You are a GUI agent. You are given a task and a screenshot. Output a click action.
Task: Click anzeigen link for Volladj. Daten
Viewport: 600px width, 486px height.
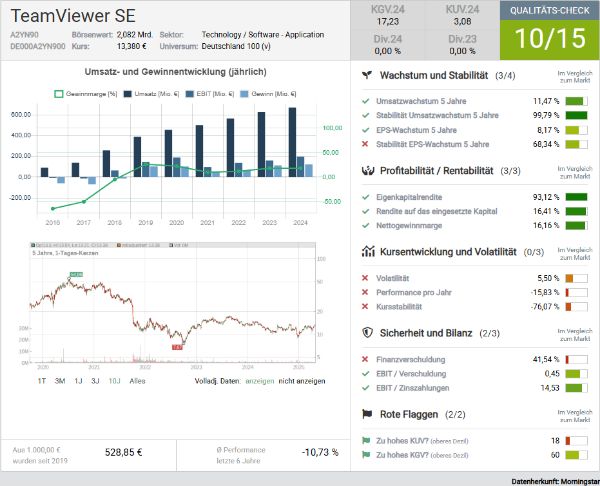260,381
